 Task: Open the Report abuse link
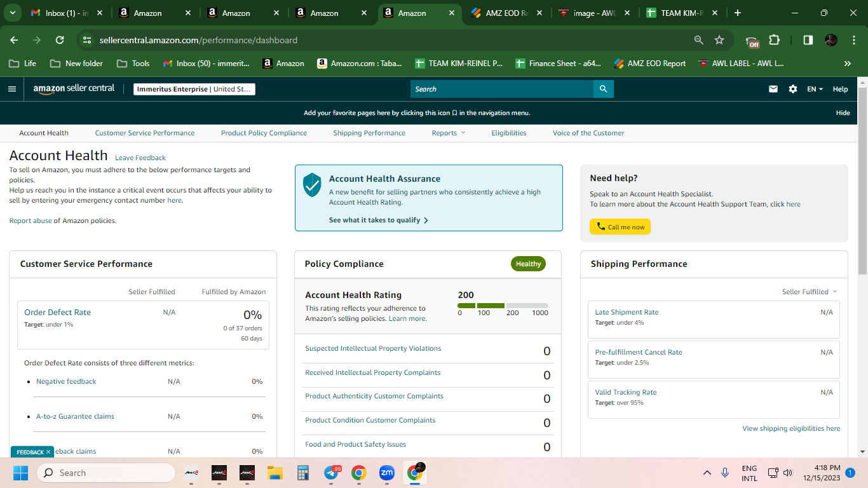point(31,220)
